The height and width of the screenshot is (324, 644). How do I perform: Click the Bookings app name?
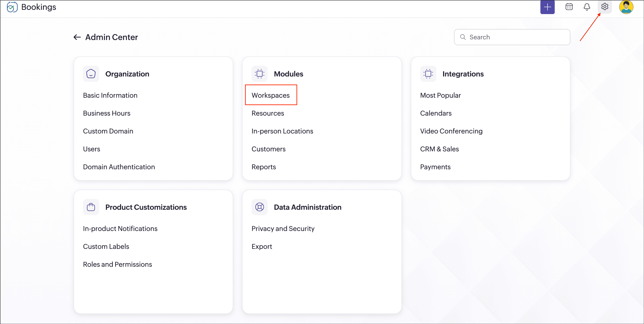[x=39, y=7]
